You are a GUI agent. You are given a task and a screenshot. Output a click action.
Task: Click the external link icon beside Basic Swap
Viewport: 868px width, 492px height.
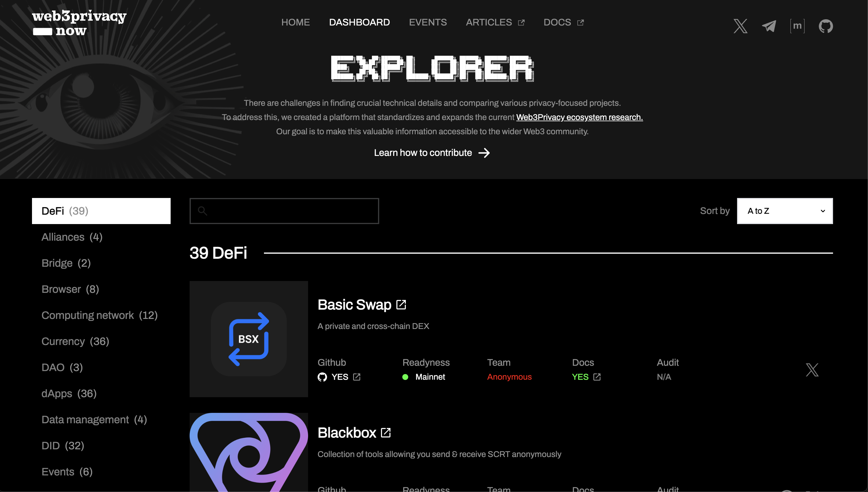pyautogui.click(x=401, y=304)
